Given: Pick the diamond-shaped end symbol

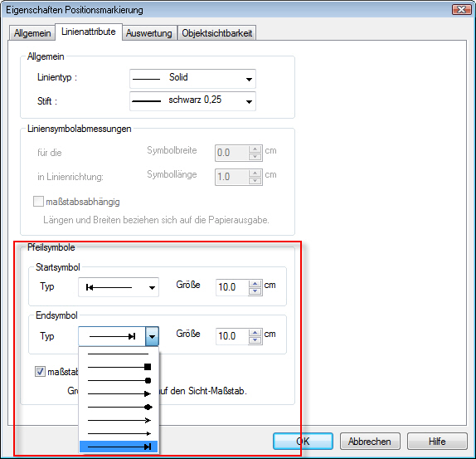Looking at the screenshot, I should point(119,407).
